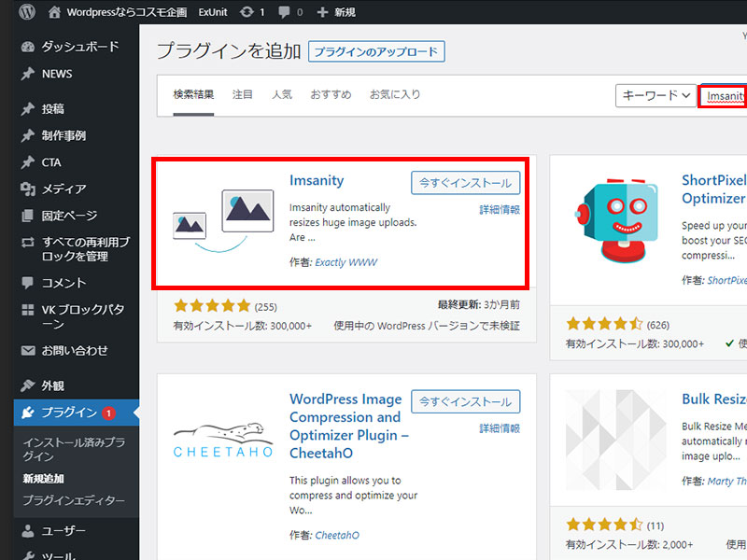Open the site home icon link
Screen dimensions: 747x560
pyautogui.click(x=55, y=12)
